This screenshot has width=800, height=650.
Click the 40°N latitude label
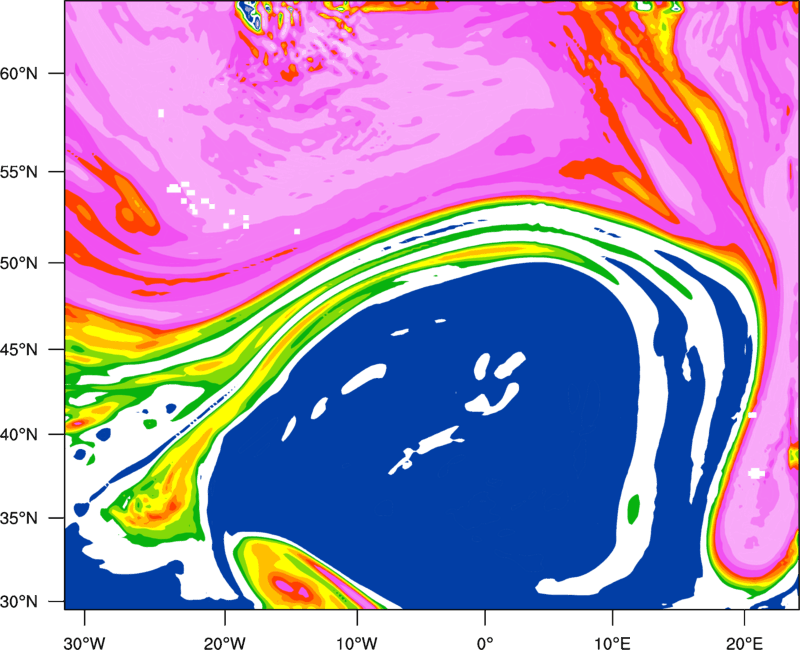(19, 435)
